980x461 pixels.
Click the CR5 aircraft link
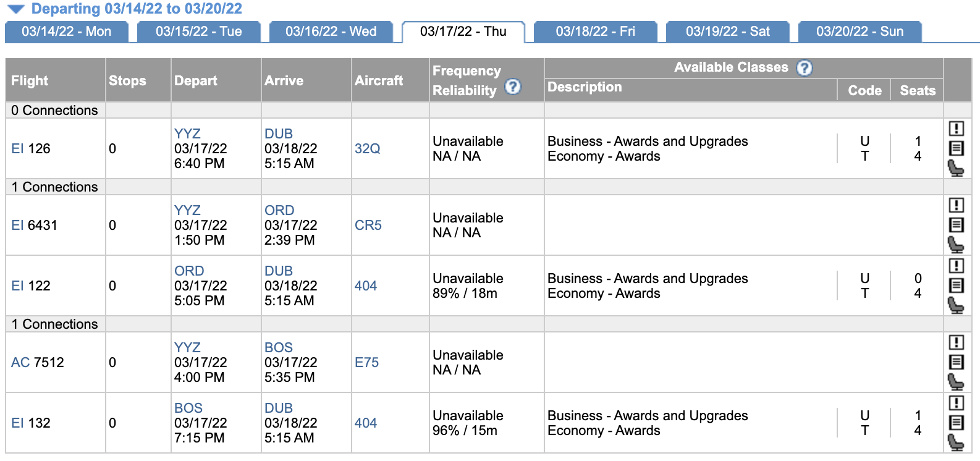point(368,226)
